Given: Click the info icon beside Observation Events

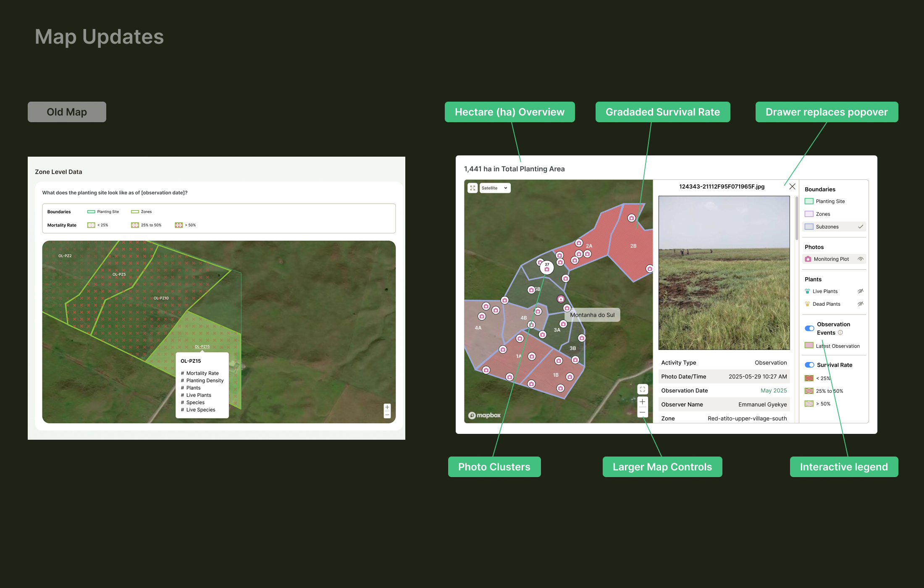Looking at the screenshot, I should [x=840, y=332].
